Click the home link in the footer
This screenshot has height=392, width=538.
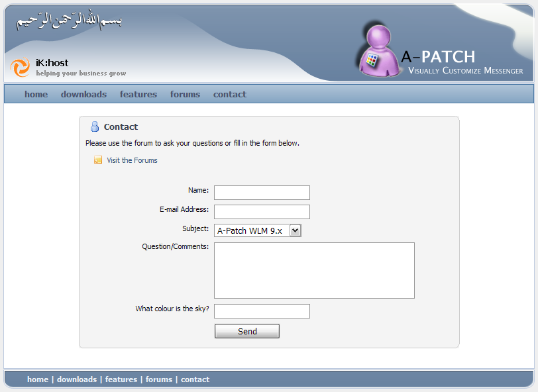tap(38, 379)
